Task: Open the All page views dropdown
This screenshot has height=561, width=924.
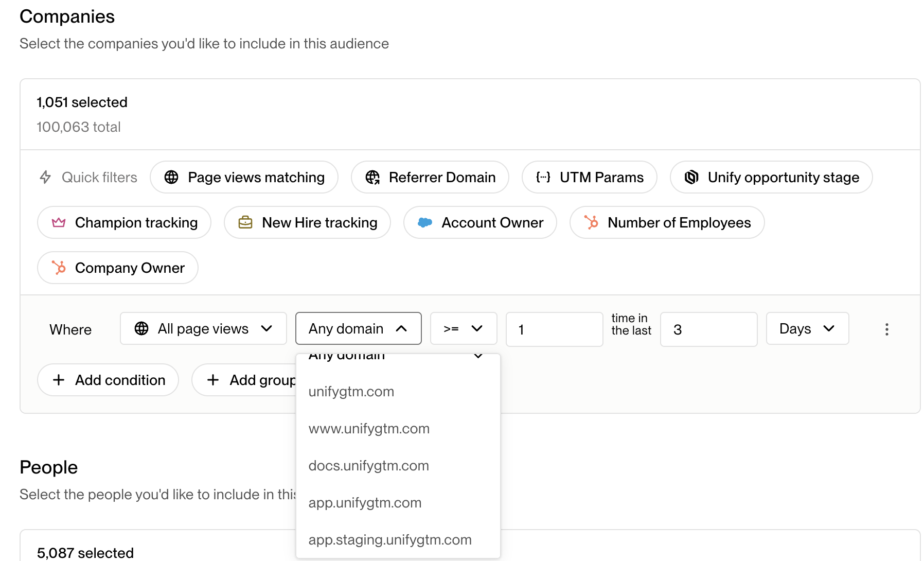Action: coord(203,328)
